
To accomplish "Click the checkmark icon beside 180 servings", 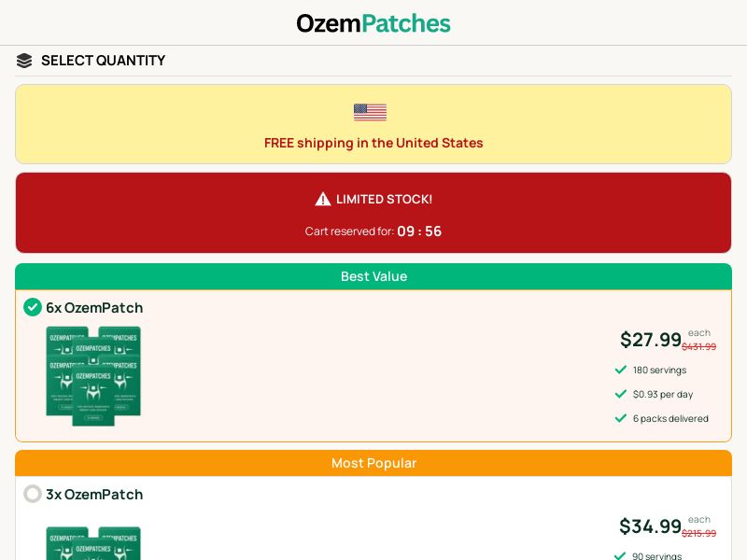I will point(621,370).
